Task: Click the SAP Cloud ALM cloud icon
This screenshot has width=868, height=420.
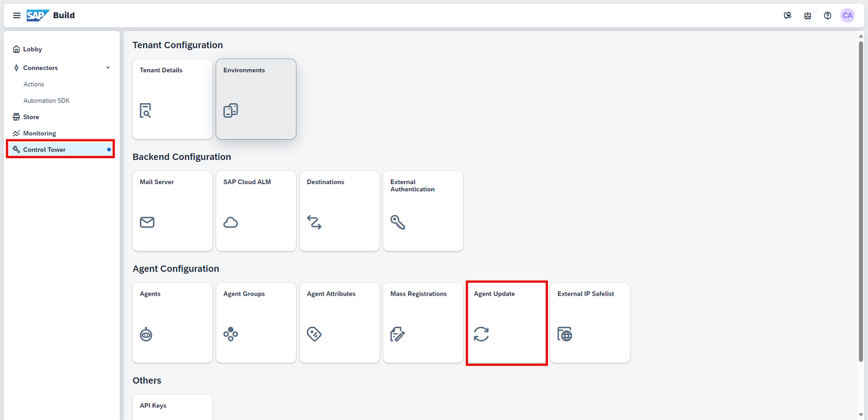Action: point(231,222)
